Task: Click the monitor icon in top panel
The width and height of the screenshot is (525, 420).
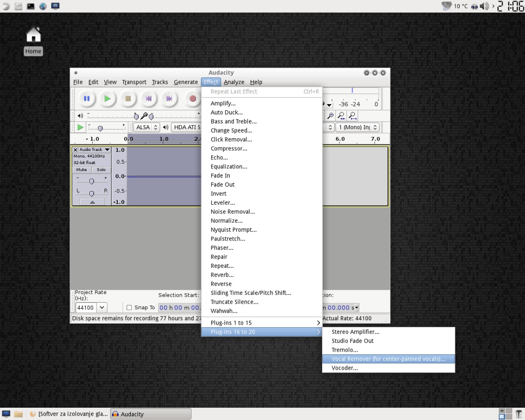Action: tap(55, 6)
